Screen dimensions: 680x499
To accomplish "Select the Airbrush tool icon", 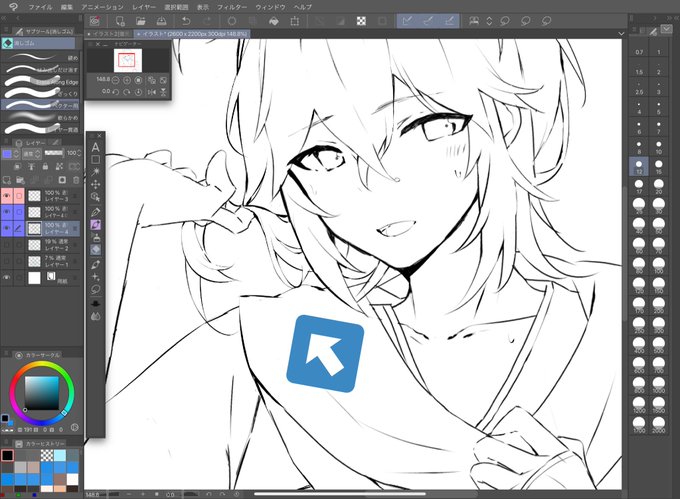I will tap(95, 237).
